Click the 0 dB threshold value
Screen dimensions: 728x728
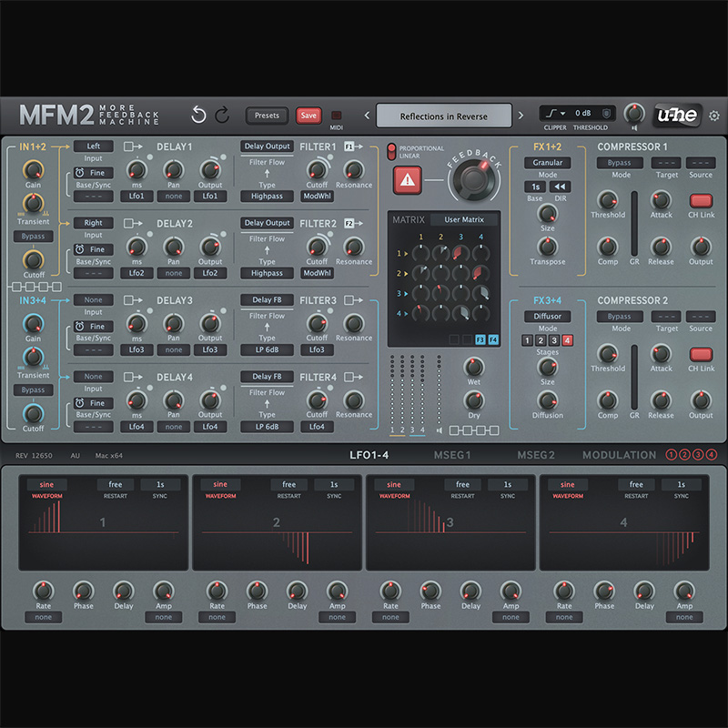point(583,113)
